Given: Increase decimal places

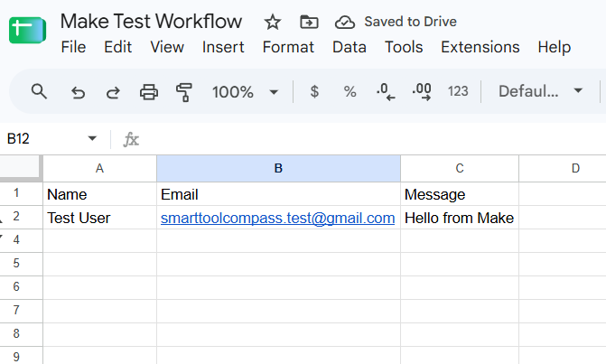Looking at the screenshot, I should coord(422,92).
